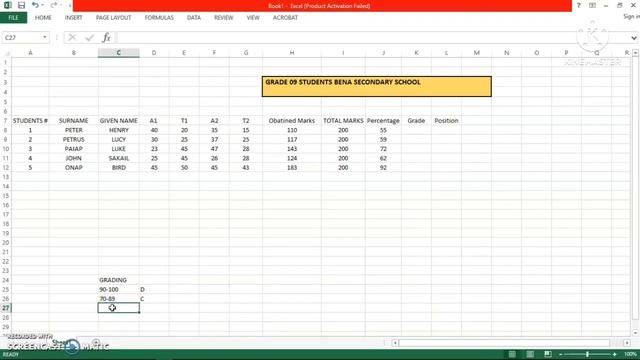The width and height of the screenshot is (640, 360).
Task: Click the horizontal scrollbar left arrow
Action: pos(395,343)
